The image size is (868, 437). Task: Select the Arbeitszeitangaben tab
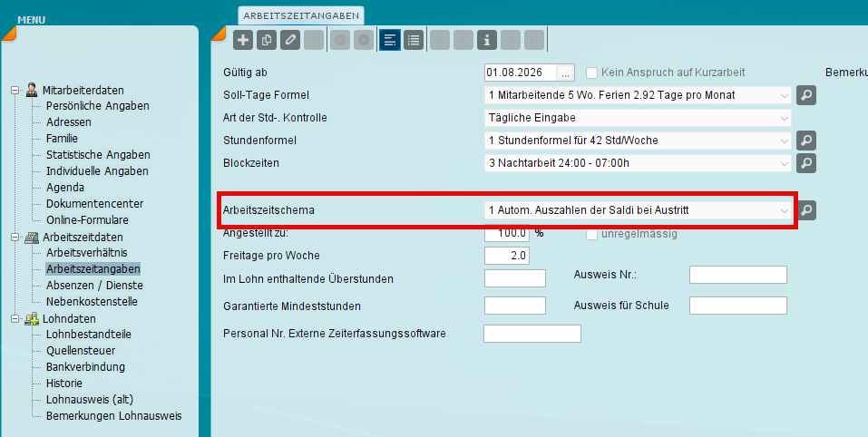[301, 16]
